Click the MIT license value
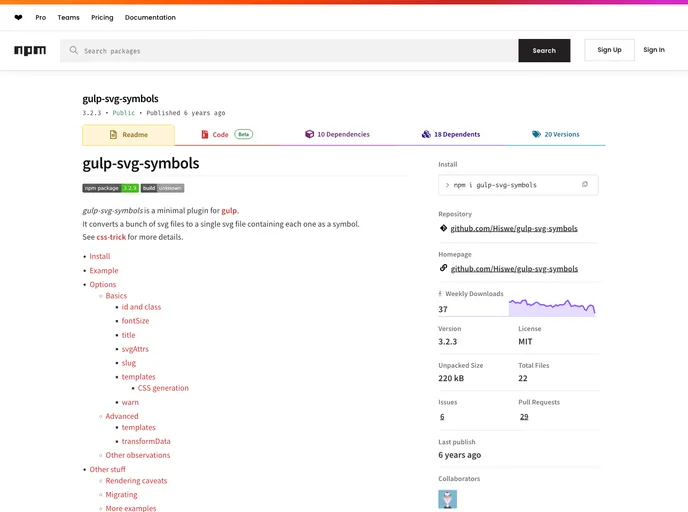The image size is (688, 512). [x=525, y=341]
